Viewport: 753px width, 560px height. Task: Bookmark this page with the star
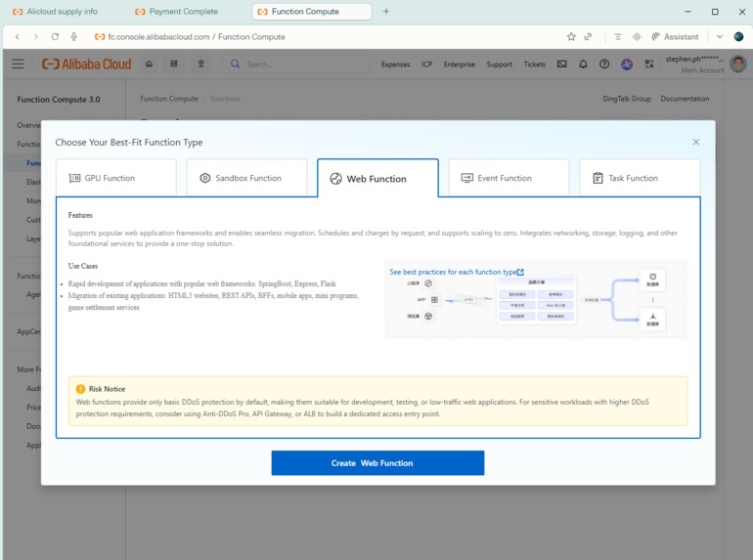571,36
